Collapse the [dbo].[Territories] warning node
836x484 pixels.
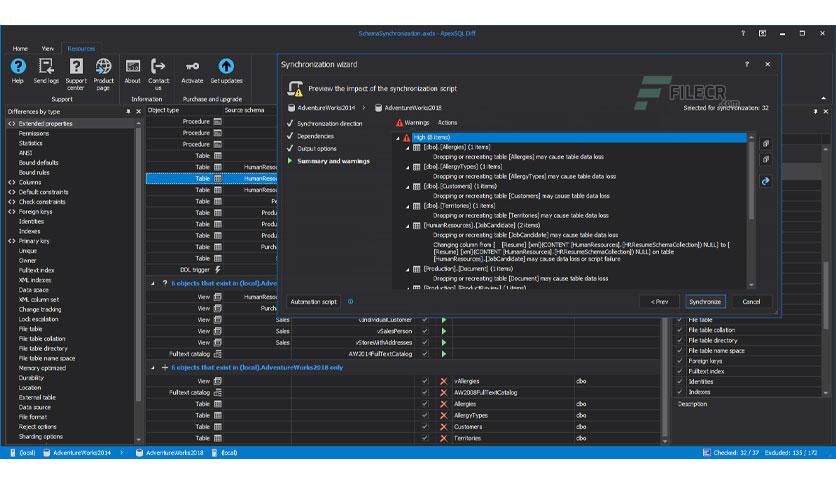point(408,206)
